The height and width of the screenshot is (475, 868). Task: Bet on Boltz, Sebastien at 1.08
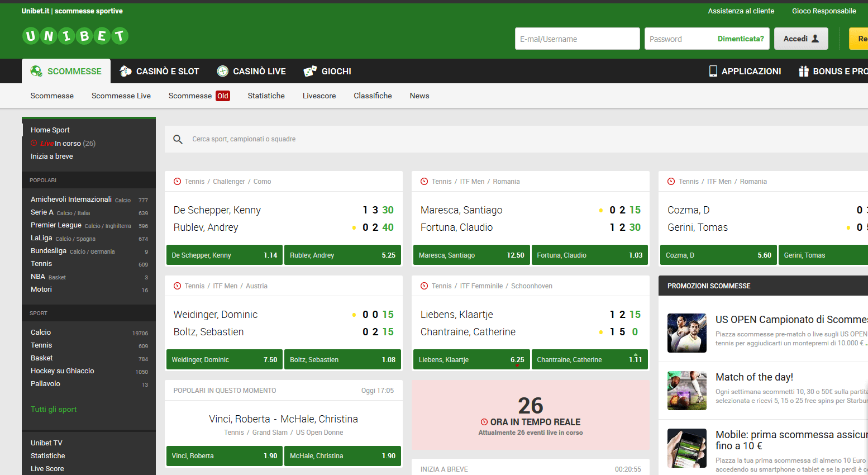tap(342, 359)
